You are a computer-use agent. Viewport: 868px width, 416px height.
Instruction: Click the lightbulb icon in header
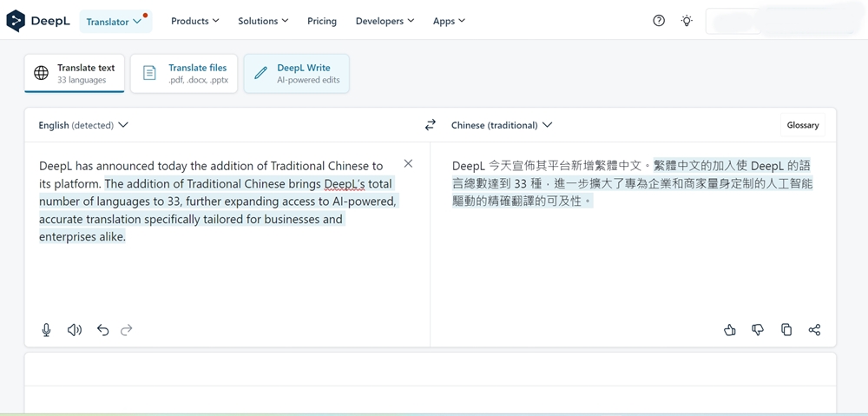click(687, 21)
